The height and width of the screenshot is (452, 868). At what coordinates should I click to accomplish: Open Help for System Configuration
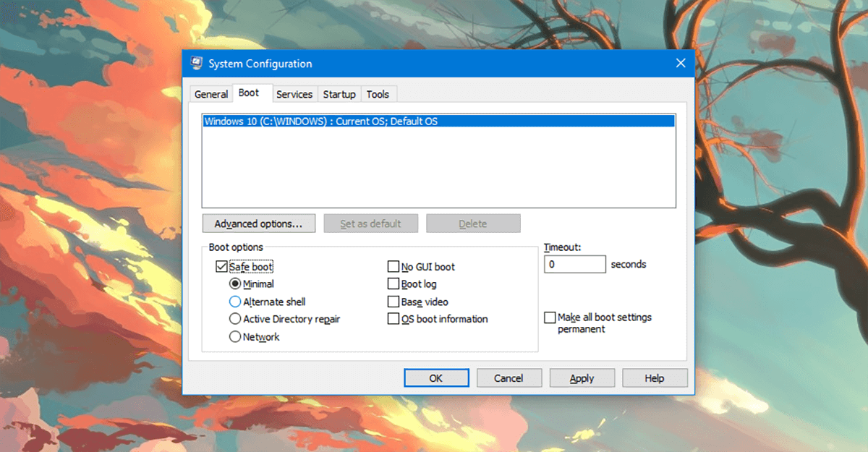pos(655,378)
